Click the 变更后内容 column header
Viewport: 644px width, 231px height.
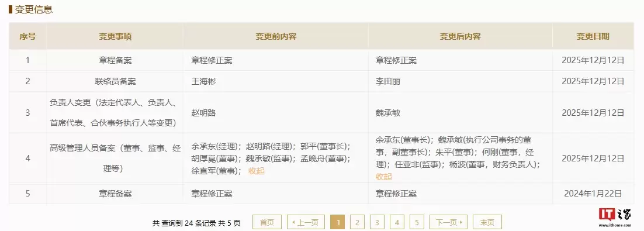pos(461,36)
